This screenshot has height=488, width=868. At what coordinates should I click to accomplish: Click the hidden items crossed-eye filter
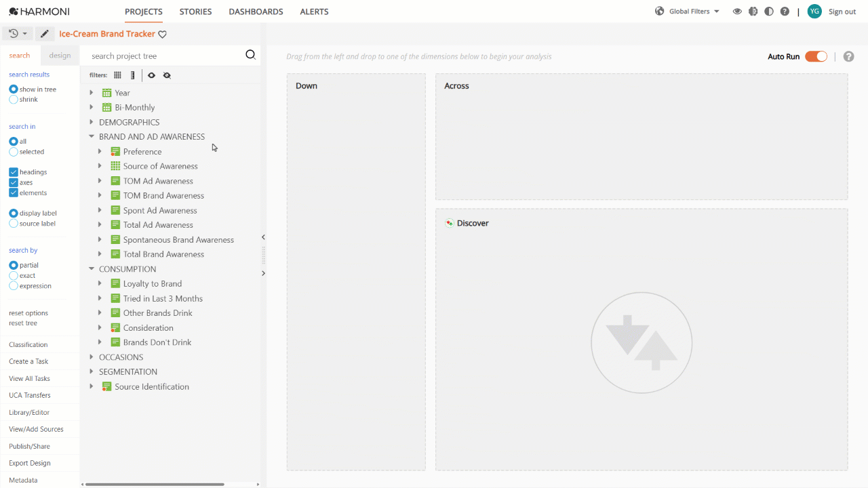167,75
